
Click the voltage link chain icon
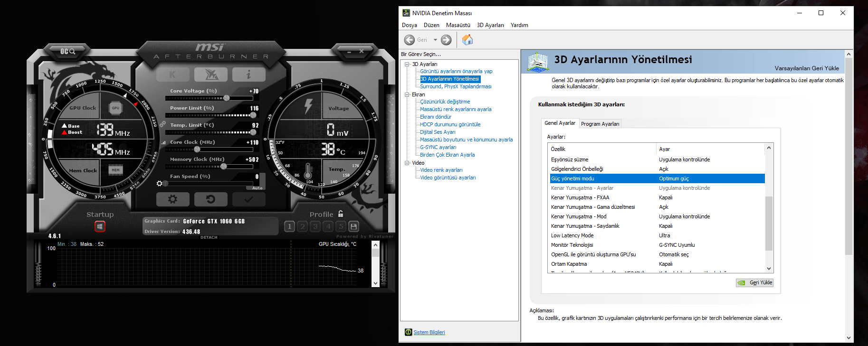pyautogui.click(x=162, y=124)
